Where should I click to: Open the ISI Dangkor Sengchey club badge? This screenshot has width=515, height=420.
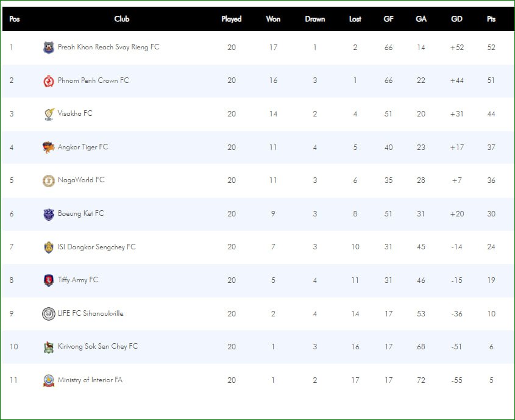click(49, 247)
